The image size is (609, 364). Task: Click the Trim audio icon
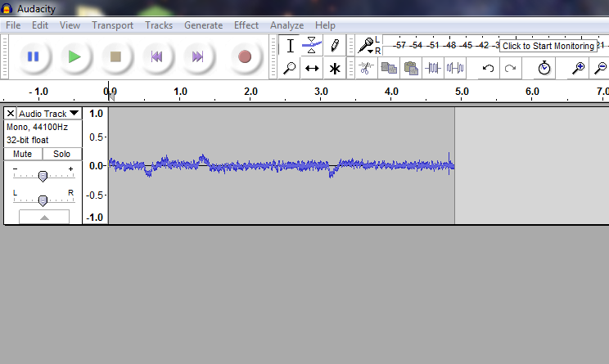[x=433, y=68]
